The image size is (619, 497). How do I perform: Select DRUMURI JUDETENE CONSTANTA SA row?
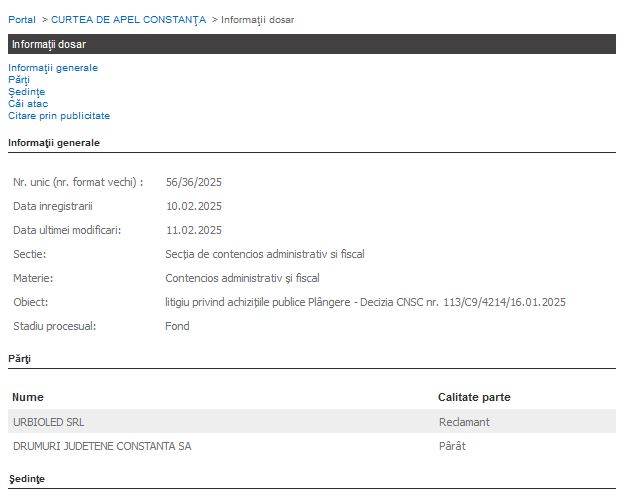pyautogui.click(x=101, y=446)
